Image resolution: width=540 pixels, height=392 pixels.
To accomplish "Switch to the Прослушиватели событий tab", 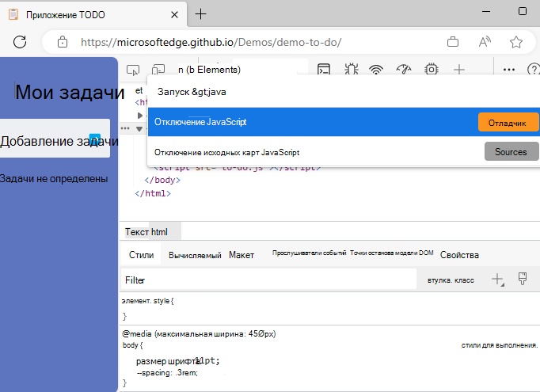I will coord(310,253).
